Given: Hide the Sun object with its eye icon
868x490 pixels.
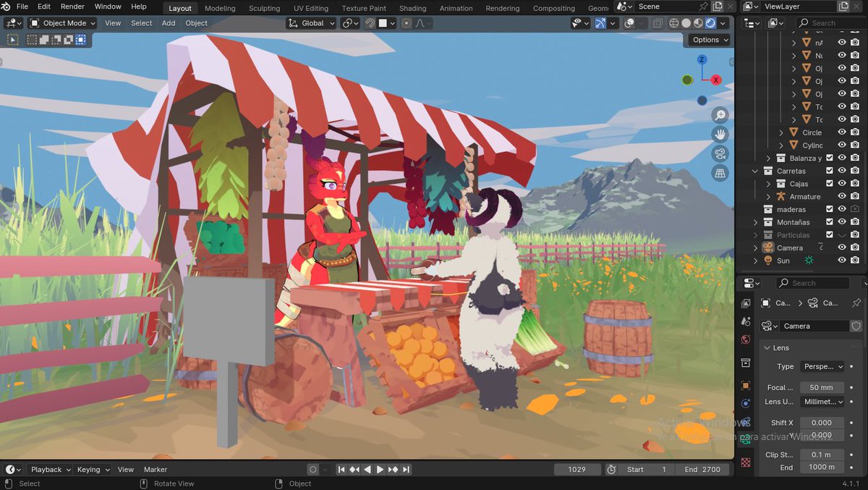Looking at the screenshot, I should 842,261.
